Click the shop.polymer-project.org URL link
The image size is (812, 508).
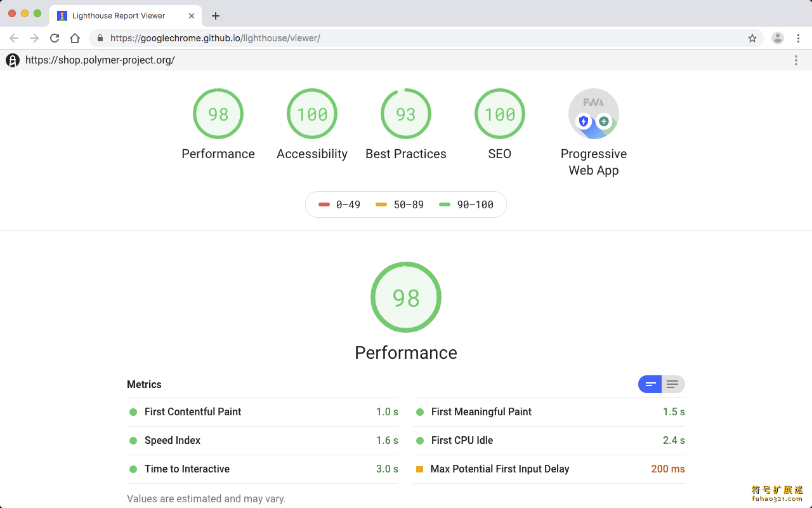pyautogui.click(x=100, y=60)
